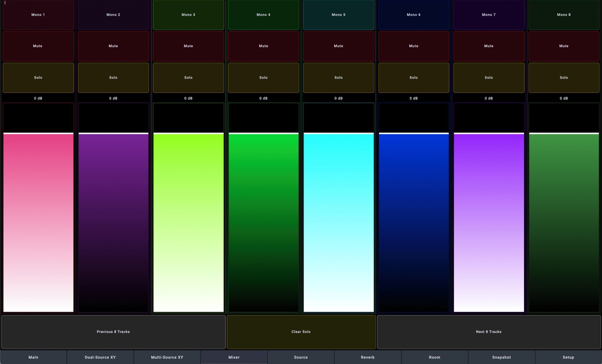Mute the Mono 1 track

click(x=38, y=46)
